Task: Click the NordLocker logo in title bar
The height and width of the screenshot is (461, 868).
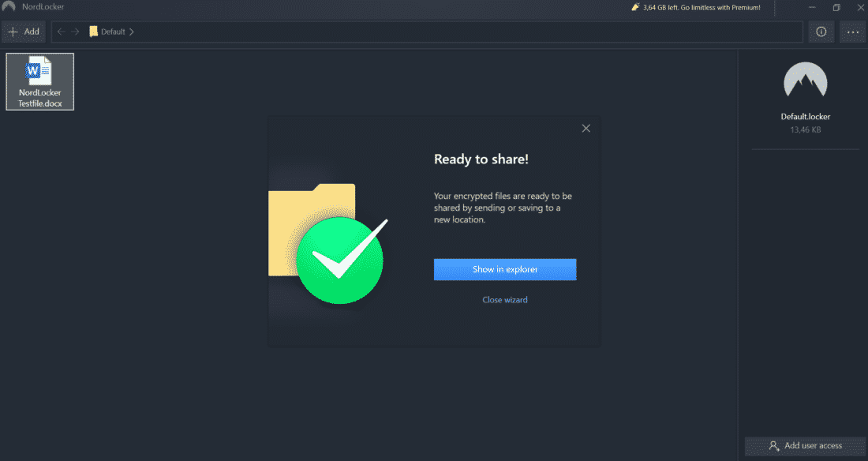Action: (x=9, y=6)
